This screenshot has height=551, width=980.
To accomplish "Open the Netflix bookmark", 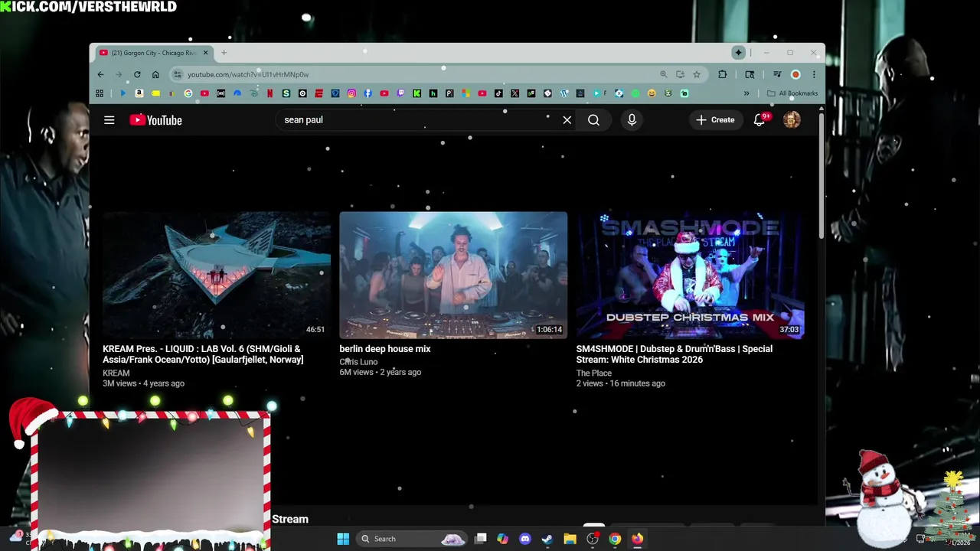I will pos(269,93).
